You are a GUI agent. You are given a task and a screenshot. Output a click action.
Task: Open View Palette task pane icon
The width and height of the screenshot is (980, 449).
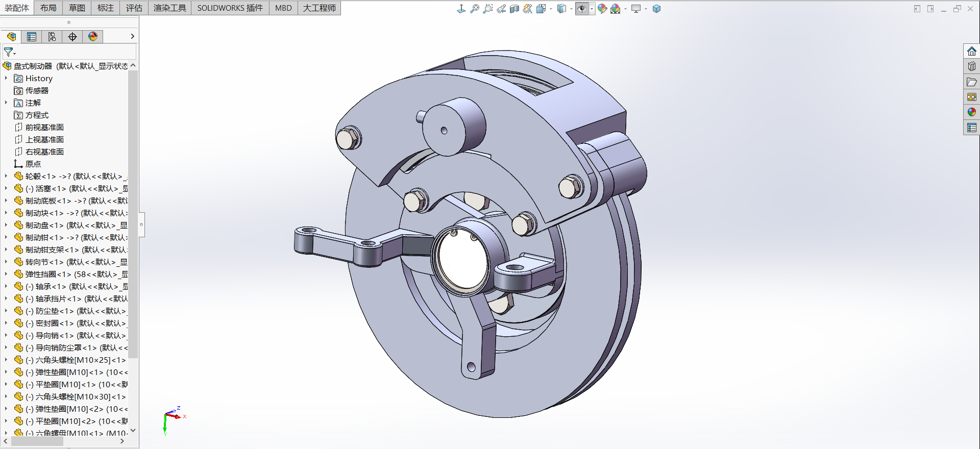[971, 97]
